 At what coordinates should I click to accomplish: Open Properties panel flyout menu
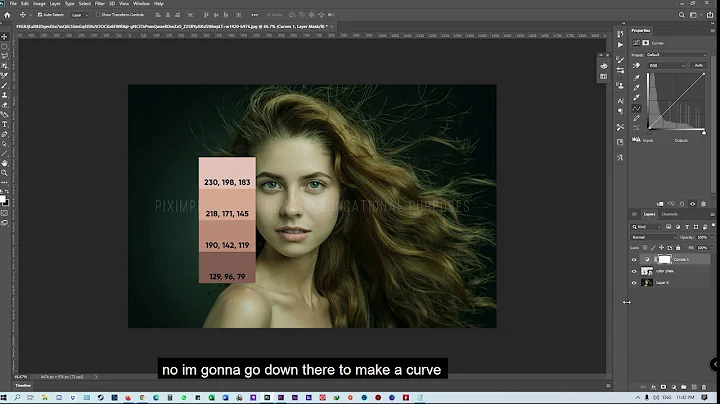tap(713, 31)
